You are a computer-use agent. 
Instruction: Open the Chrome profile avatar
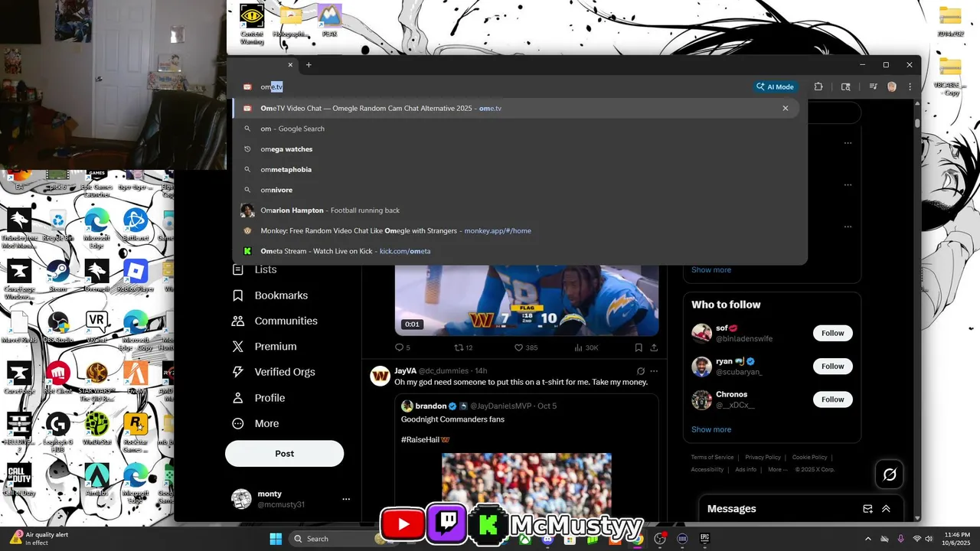[892, 86]
